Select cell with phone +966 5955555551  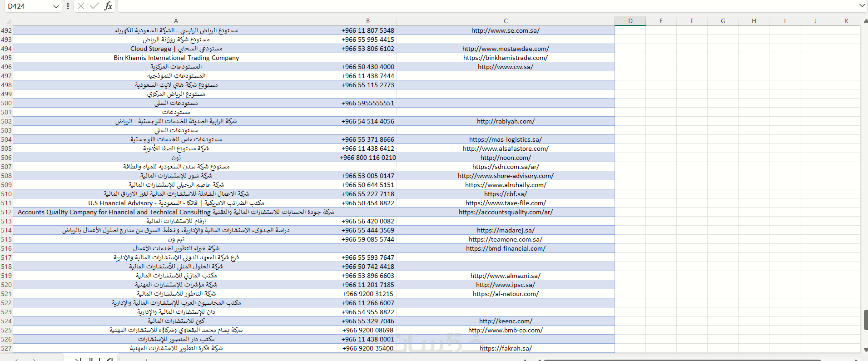coord(368,103)
